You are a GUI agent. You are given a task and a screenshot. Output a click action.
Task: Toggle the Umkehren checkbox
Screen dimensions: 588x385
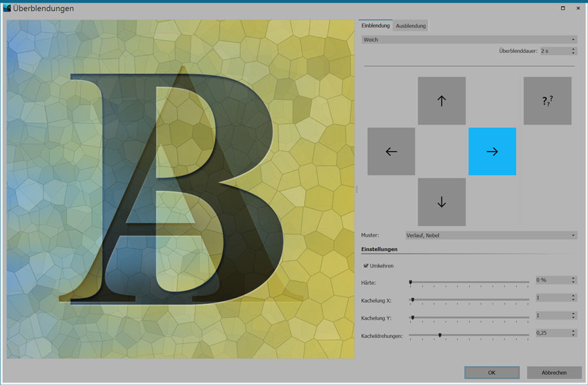[366, 265]
